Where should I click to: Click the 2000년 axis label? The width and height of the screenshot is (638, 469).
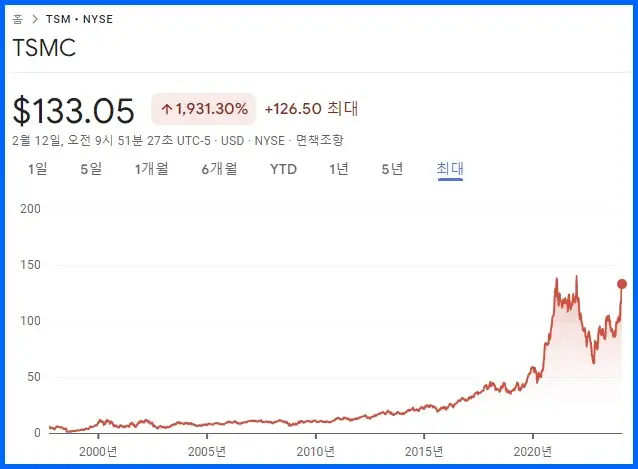click(98, 451)
